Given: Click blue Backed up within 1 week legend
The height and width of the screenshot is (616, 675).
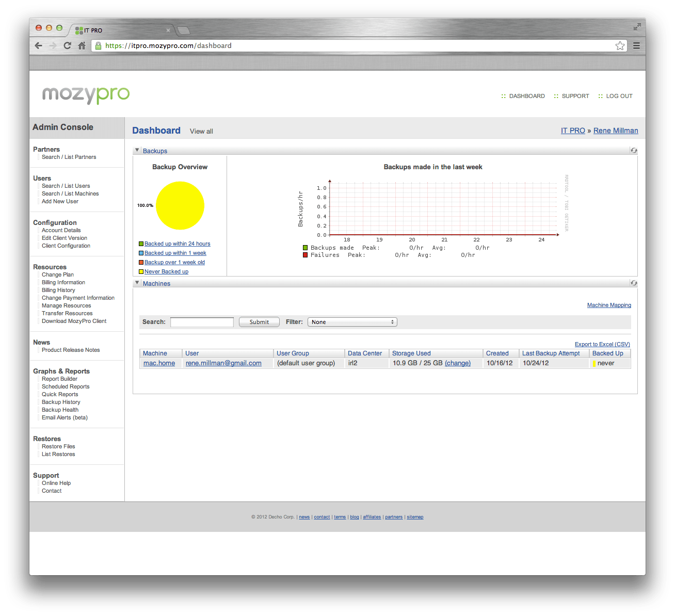Looking at the screenshot, I should pos(175,253).
